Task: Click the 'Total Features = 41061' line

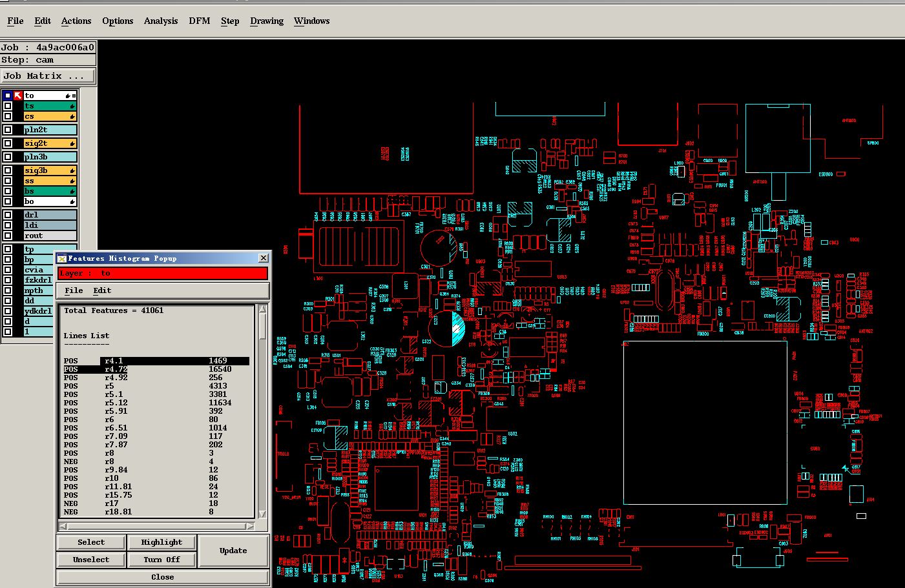Action: (114, 310)
